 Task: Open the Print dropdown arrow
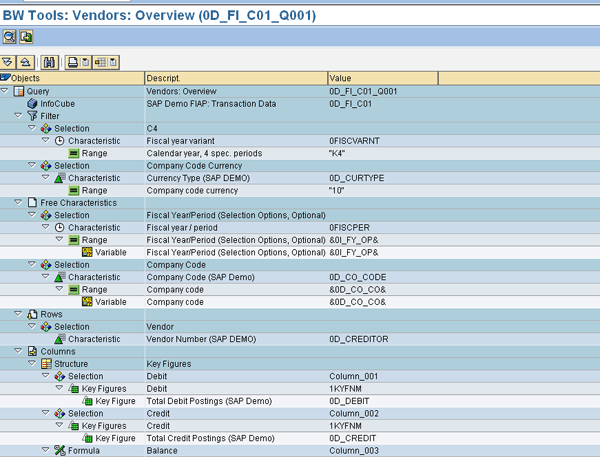pos(84,63)
